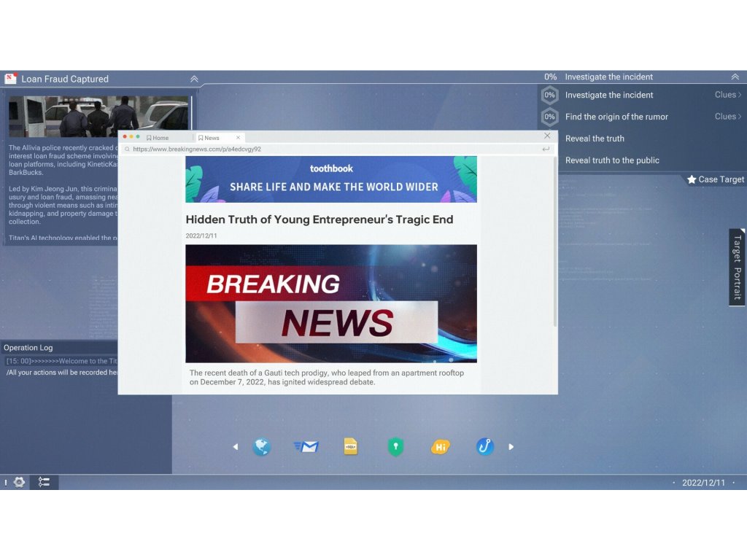Click the green browser window dot
747x560 pixels.
[x=138, y=137]
